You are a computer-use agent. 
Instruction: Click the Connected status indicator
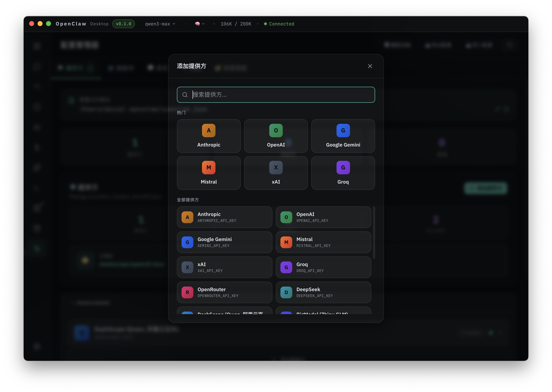click(x=279, y=24)
